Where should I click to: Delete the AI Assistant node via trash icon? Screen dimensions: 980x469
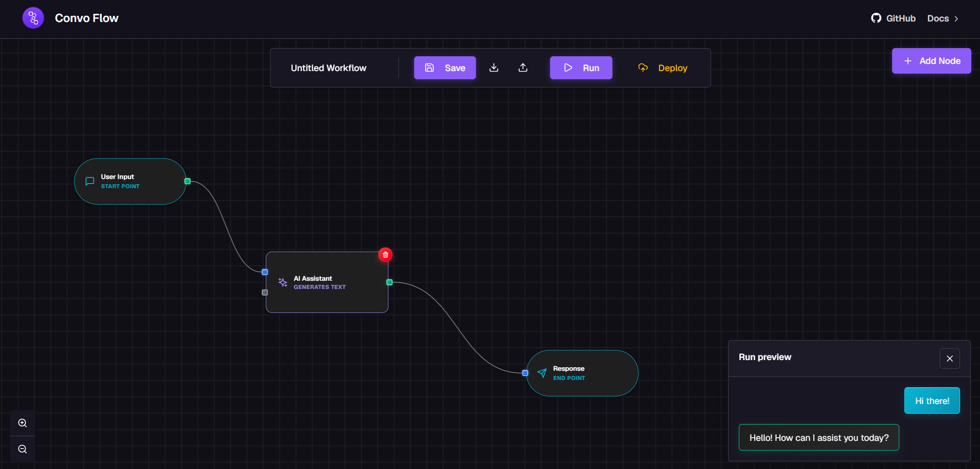click(x=385, y=254)
